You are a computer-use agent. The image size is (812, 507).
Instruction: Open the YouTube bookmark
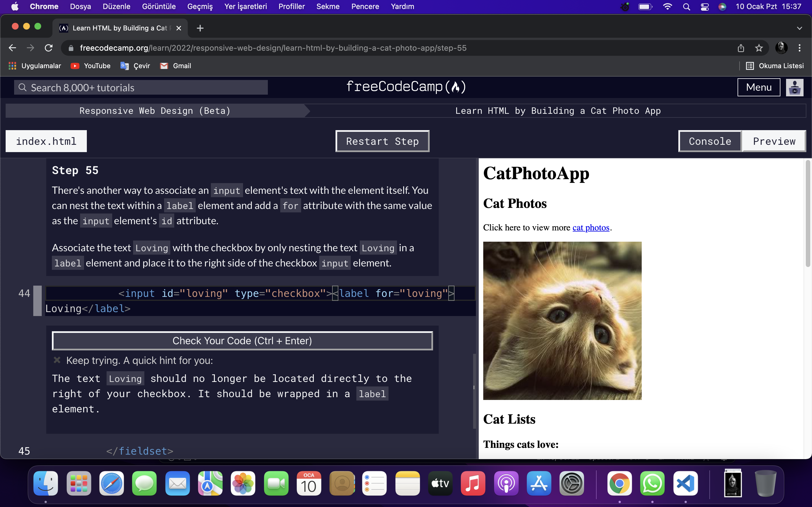tap(90, 66)
